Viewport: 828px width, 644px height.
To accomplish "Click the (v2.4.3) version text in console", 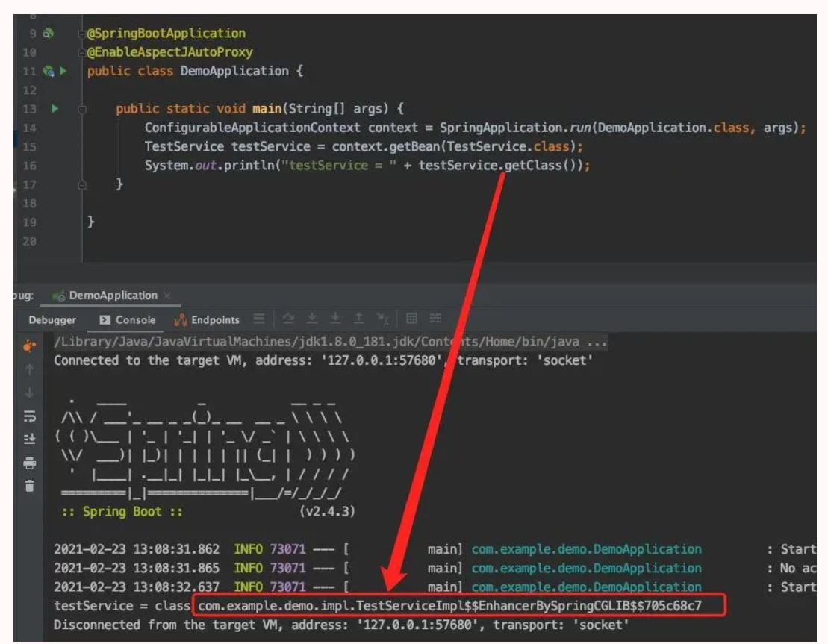I will coord(328,511).
